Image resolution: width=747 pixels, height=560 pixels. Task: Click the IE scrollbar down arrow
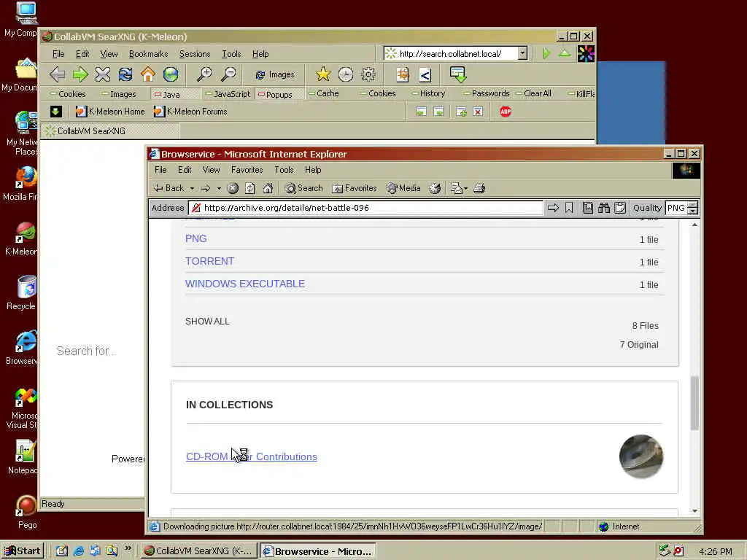pyautogui.click(x=694, y=510)
